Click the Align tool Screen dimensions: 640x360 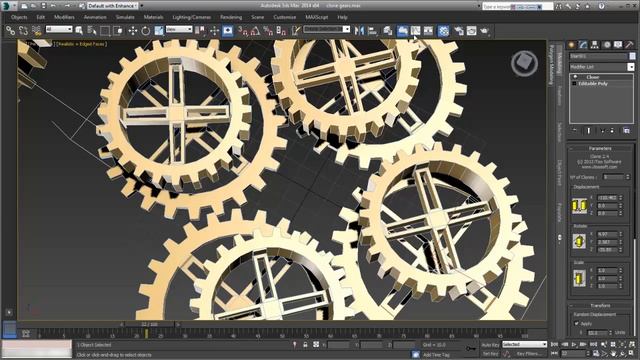pyautogui.click(x=372, y=31)
